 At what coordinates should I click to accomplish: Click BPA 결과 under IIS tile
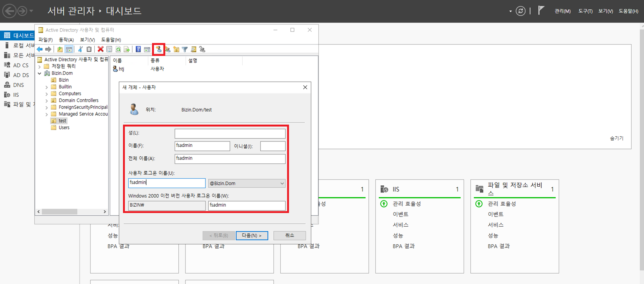coord(403,246)
